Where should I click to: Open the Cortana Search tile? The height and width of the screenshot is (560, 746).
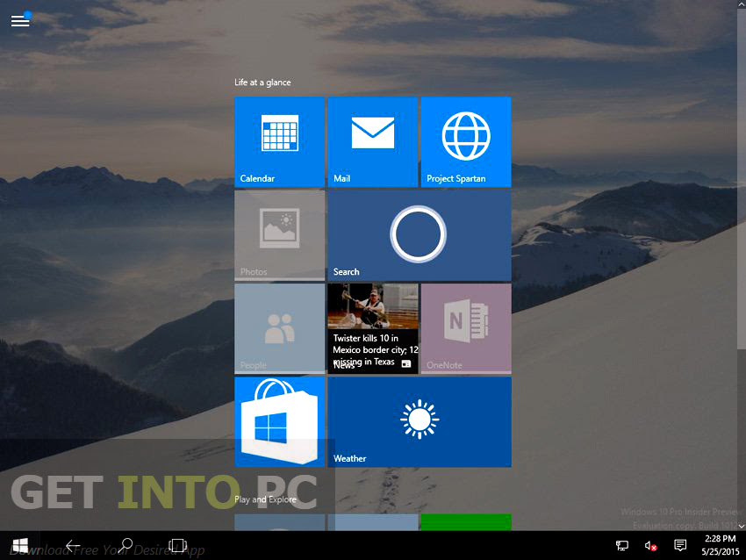[x=420, y=235]
